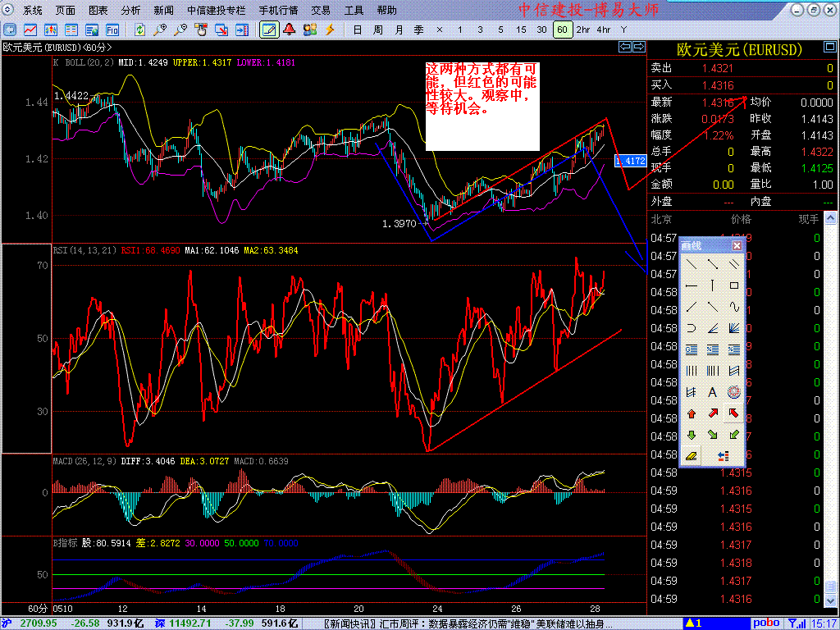Open the 系统 menu
Viewport: 840px width, 630px height.
(x=33, y=10)
